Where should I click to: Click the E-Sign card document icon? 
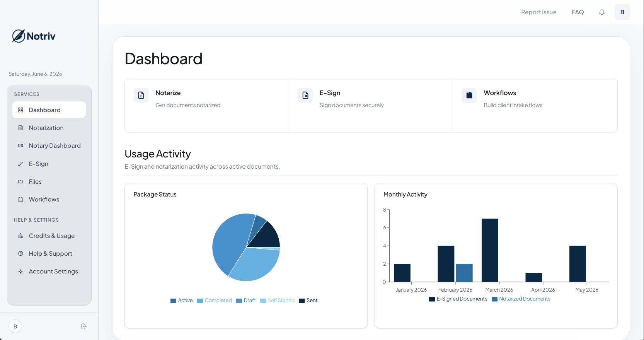pyautogui.click(x=305, y=95)
